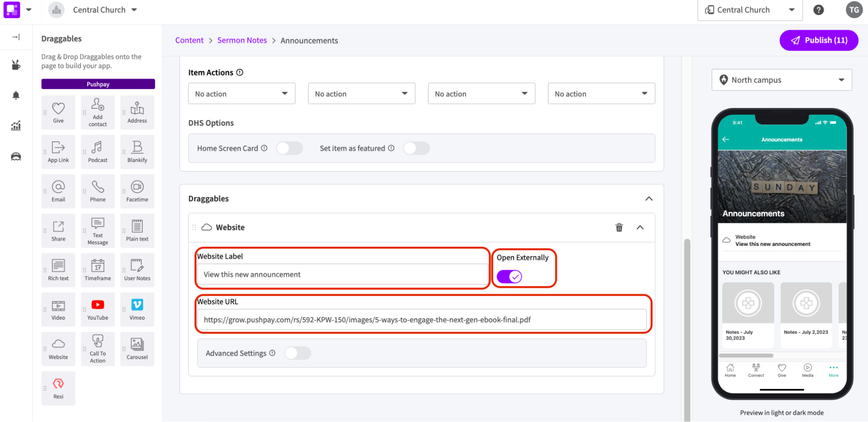
Task: Open notifications from the left sidebar
Action: click(x=16, y=95)
